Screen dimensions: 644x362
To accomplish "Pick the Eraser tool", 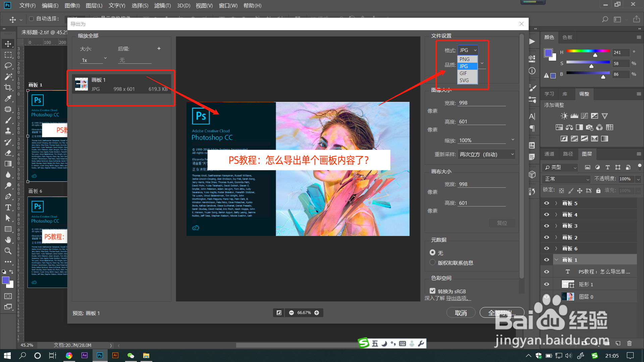I will 8,153.
